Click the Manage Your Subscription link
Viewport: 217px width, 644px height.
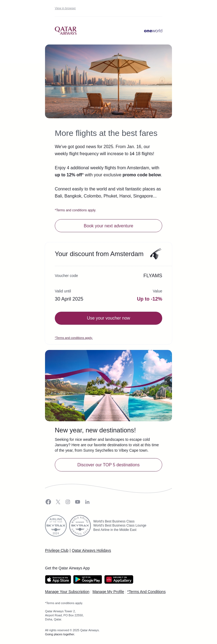tap(67, 592)
